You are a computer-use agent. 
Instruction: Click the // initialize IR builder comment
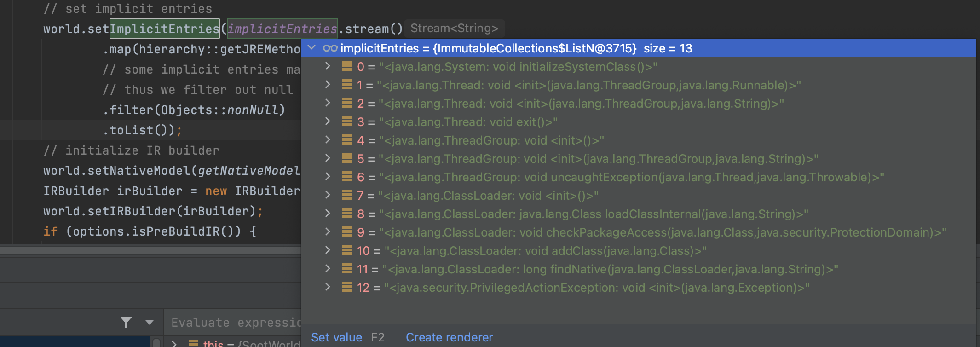click(131, 150)
